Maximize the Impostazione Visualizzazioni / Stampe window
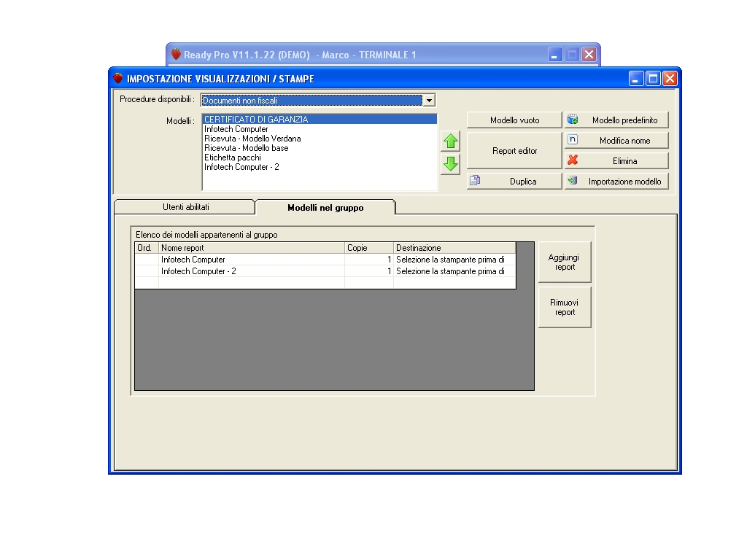The height and width of the screenshot is (560, 747). pyautogui.click(x=653, y=79)
